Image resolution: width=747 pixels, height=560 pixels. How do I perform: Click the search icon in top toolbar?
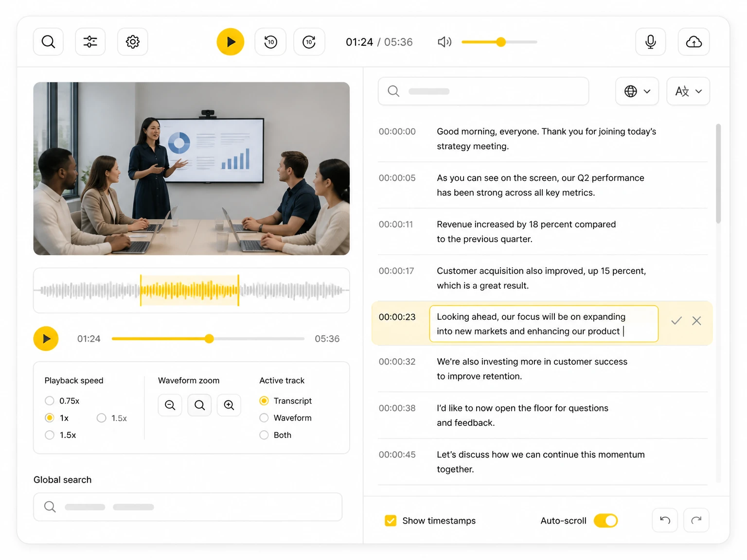(48, 42)
